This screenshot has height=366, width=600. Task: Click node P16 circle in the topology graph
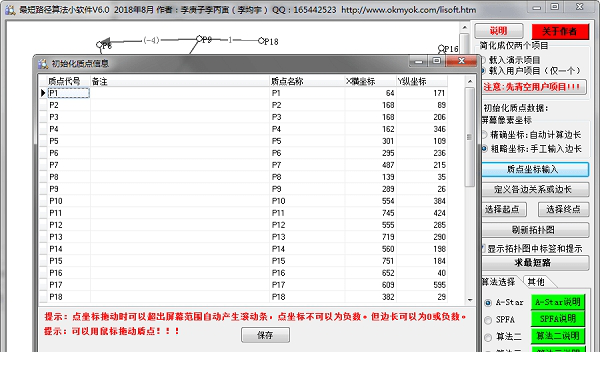(441, 48)
